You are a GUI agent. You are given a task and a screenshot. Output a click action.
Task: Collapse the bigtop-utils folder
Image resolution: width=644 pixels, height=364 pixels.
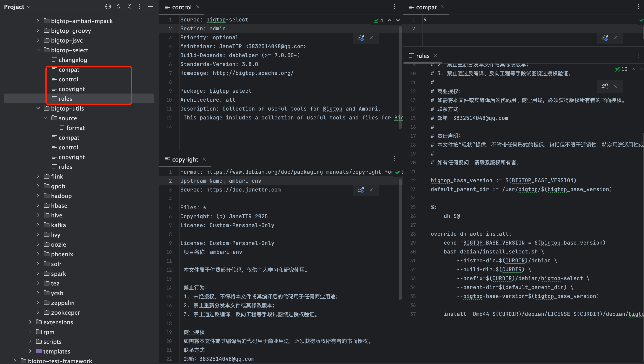38,108
